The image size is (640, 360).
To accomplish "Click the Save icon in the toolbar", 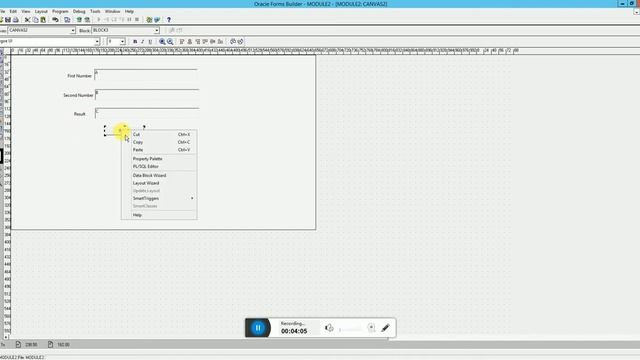I will point(8,20).
